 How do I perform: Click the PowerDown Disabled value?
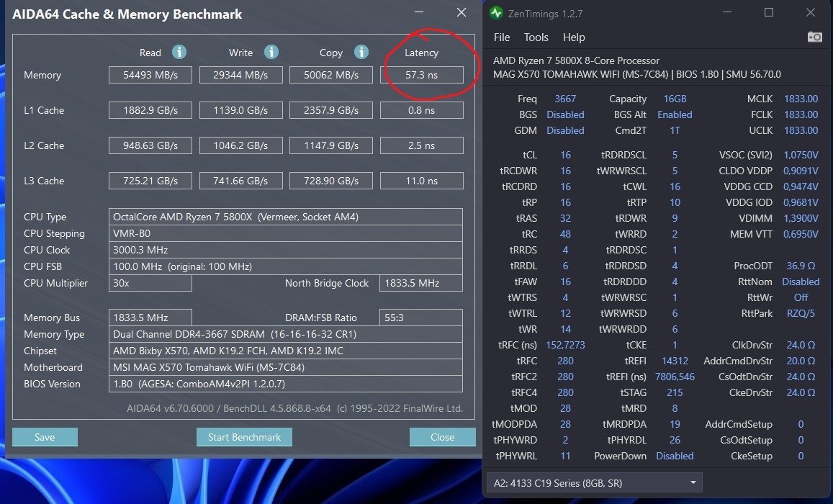tap(675, 456)
